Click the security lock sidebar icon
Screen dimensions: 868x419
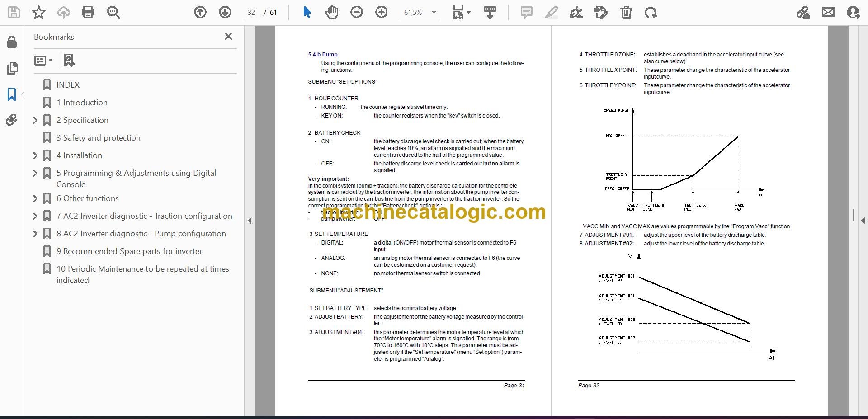12,42
